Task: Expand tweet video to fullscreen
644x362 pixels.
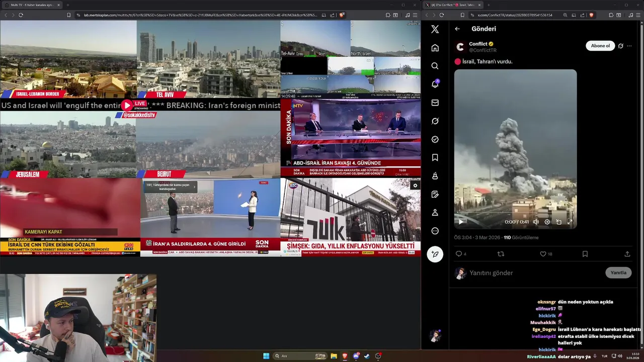Action: tap(570, 222)
